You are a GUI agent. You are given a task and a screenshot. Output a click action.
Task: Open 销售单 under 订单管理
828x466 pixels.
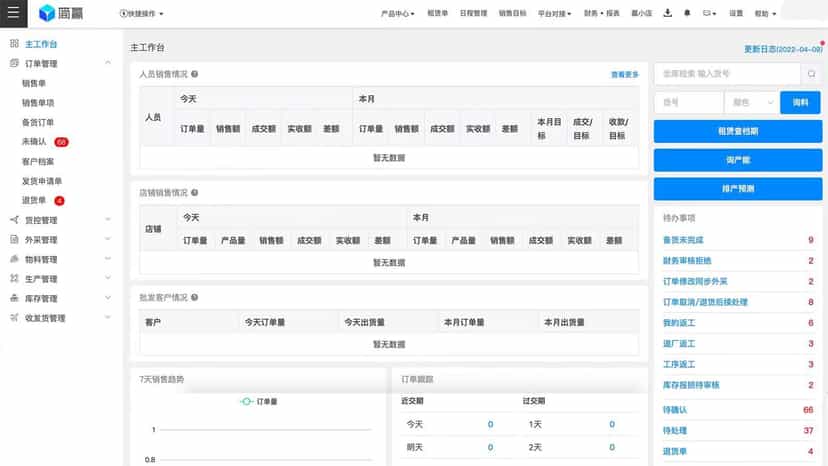coord(34,83)
